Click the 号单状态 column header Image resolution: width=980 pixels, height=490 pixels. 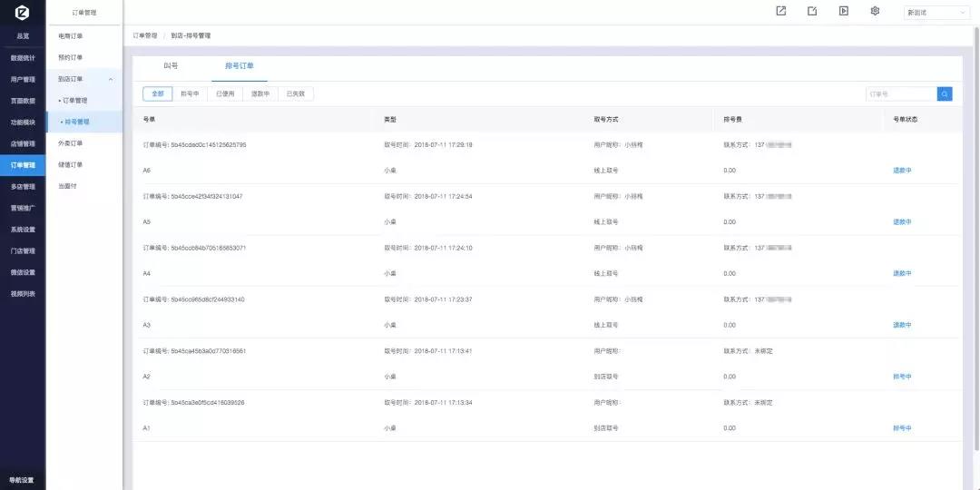click(x=905, y=119)
